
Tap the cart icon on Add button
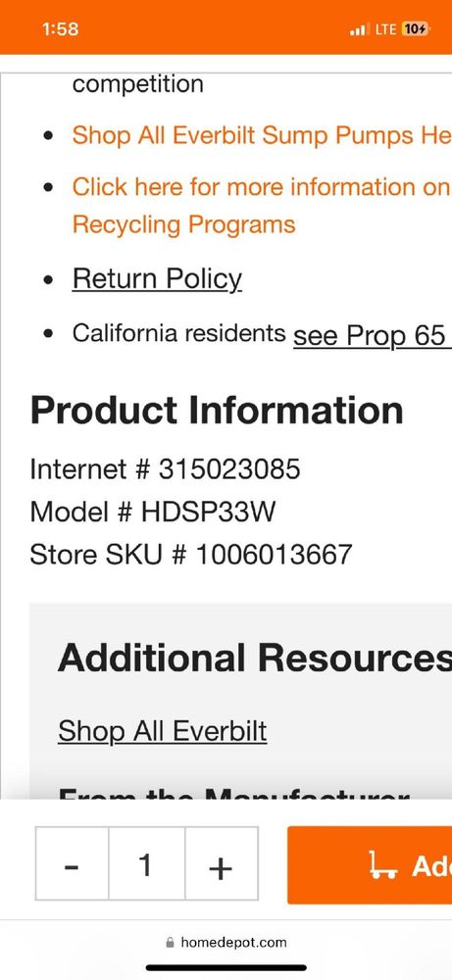(382, 866)
